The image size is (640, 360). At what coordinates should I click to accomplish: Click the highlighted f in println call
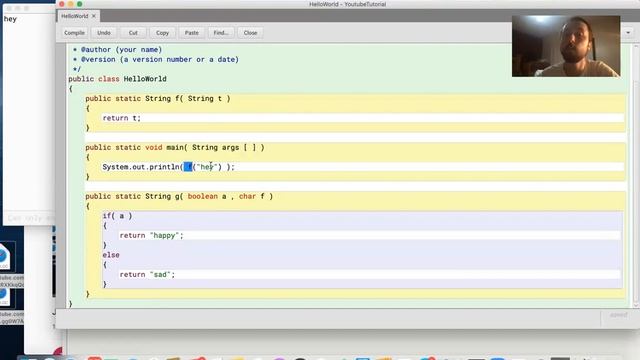coord(188,167)
